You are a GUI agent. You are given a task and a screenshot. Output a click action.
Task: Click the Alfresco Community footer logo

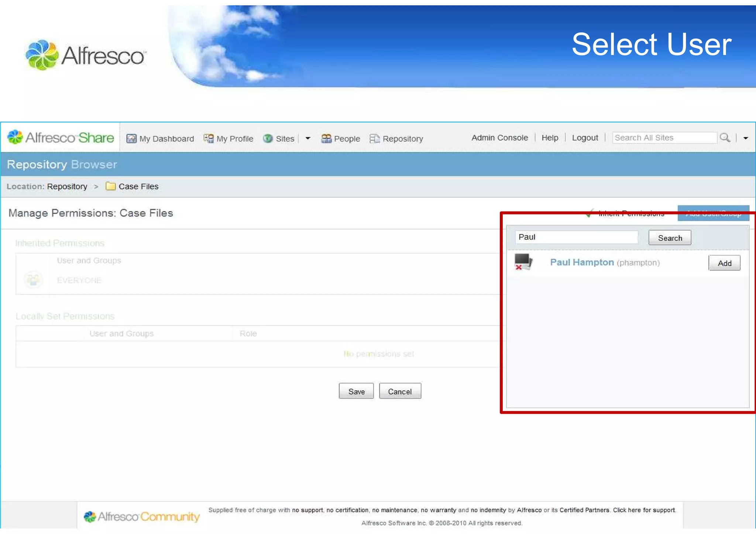pos(142,516)
